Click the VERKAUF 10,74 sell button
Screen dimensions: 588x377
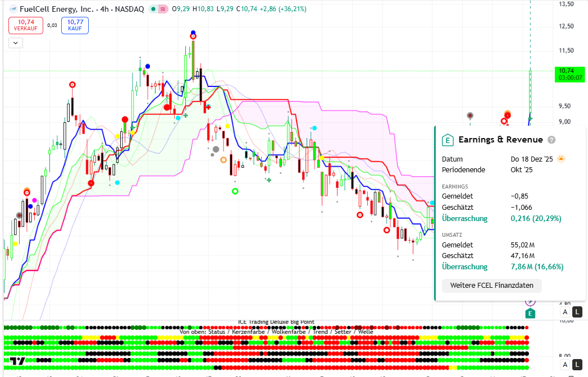pos(26,25)
